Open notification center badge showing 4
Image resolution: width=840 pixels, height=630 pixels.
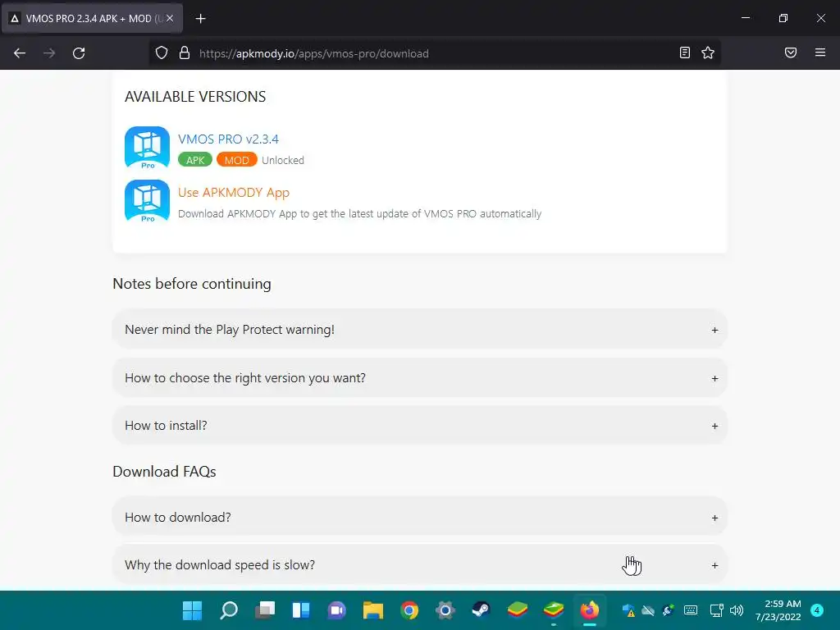tap(817, 610)
